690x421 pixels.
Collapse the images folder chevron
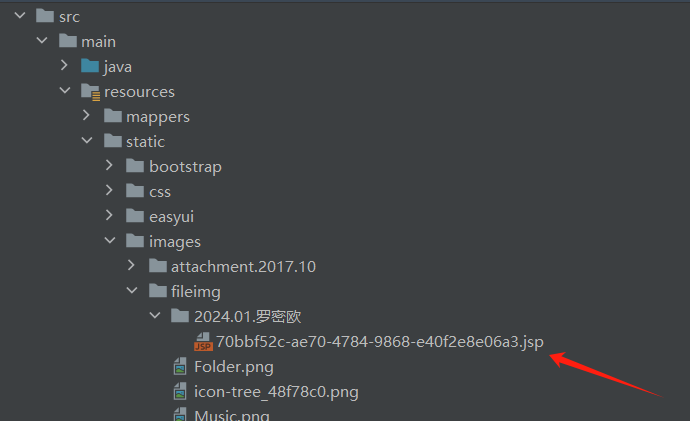(110, 241)
